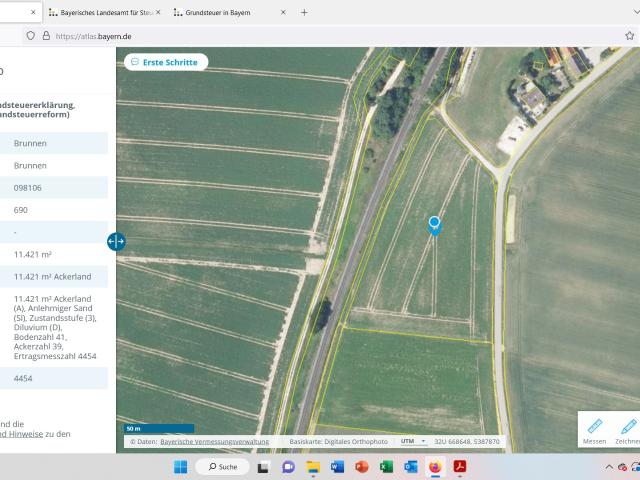This screenshot has width=640, height=480.
Task: Bookmark this page with the star icon
Action: 629,36
